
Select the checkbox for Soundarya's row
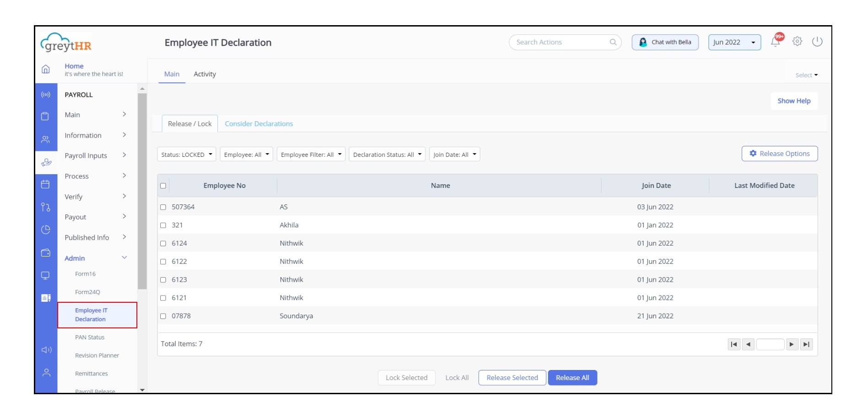click(163, 316)
